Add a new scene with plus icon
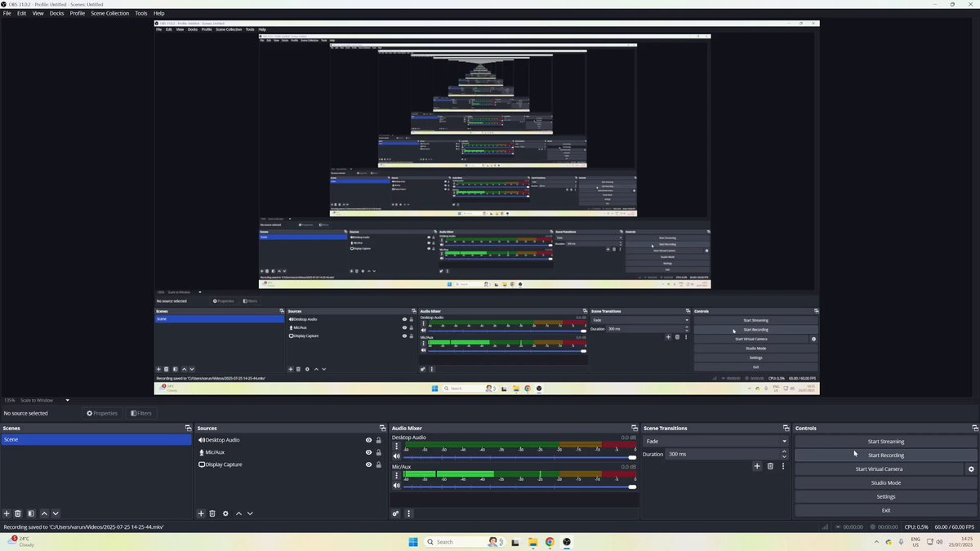 coord(7,513)
